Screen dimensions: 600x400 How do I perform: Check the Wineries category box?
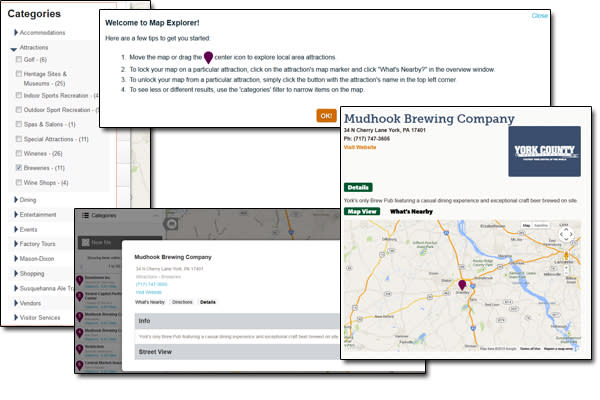[19, 153]
